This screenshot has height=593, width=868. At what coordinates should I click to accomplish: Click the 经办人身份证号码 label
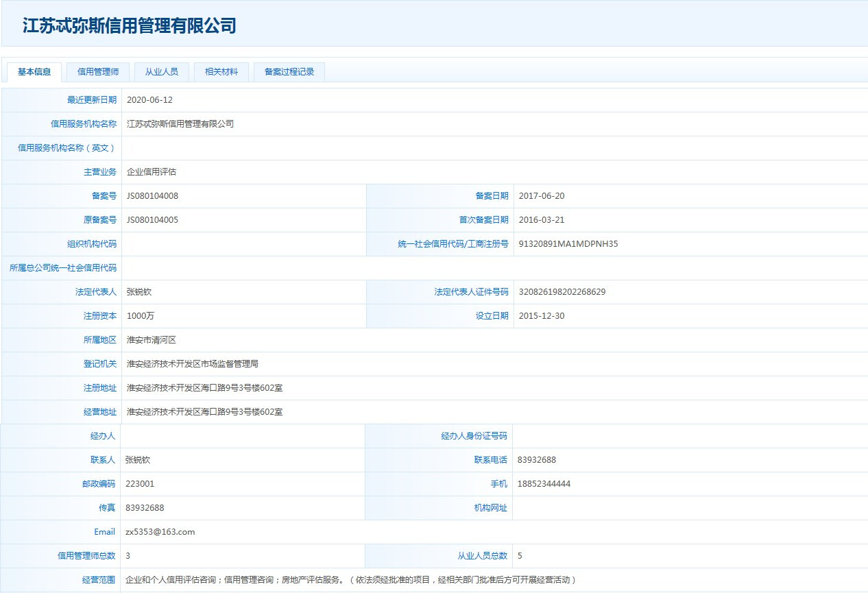tap(474, 436)
